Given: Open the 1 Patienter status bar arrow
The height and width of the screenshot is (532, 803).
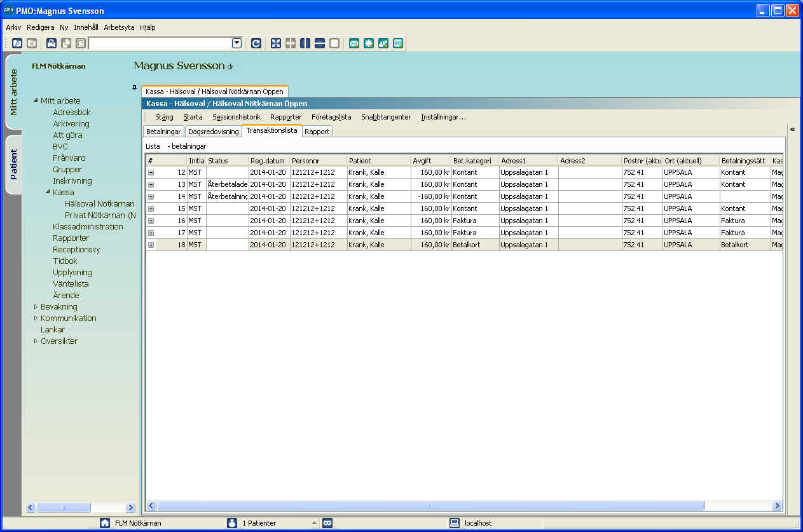Looking at the screenshot, I should [313, 523].
